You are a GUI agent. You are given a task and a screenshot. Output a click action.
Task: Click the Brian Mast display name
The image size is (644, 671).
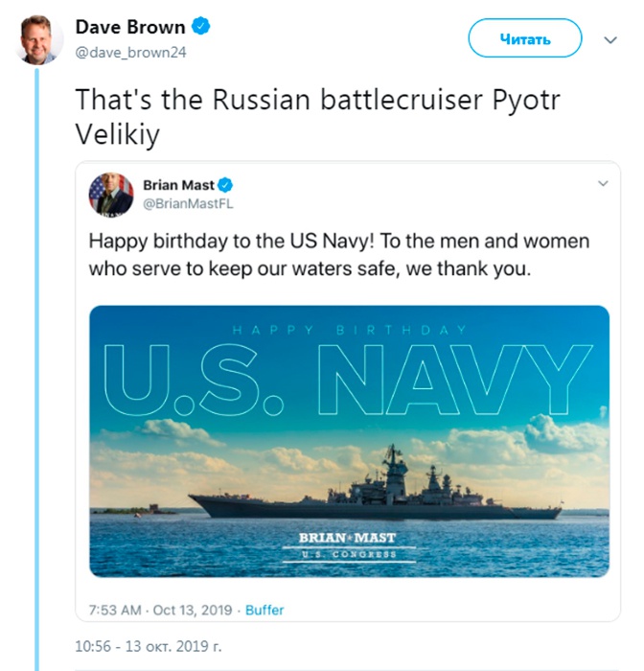[178, 185]
